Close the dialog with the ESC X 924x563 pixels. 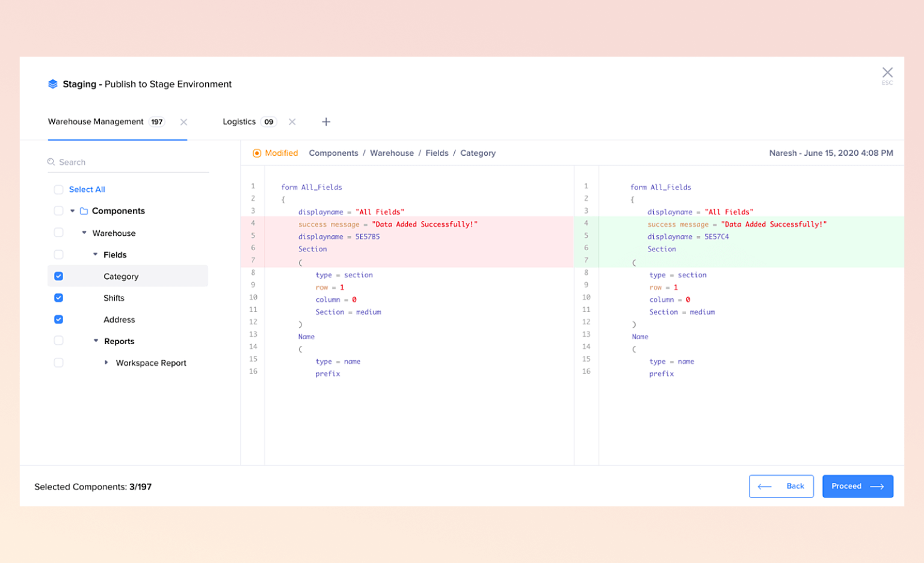tap(887, 73)
